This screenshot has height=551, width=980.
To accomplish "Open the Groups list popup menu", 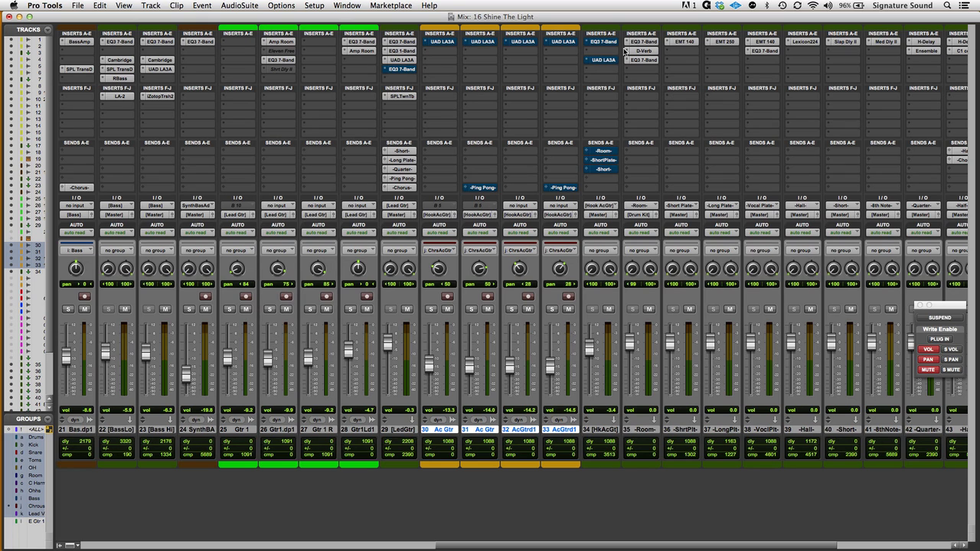I will (47, 419).
